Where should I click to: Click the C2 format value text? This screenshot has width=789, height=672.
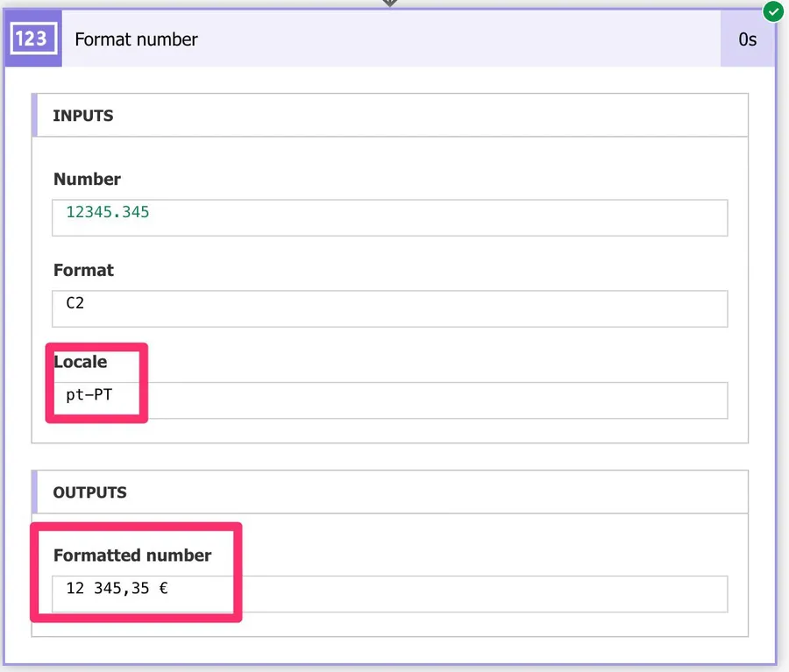[75, 303]
